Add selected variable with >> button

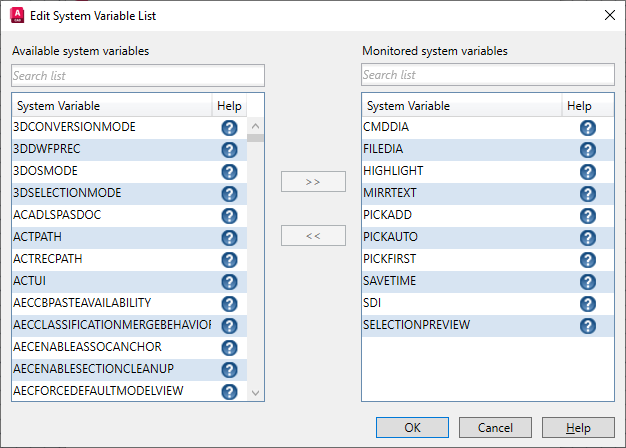coord(313,182)
